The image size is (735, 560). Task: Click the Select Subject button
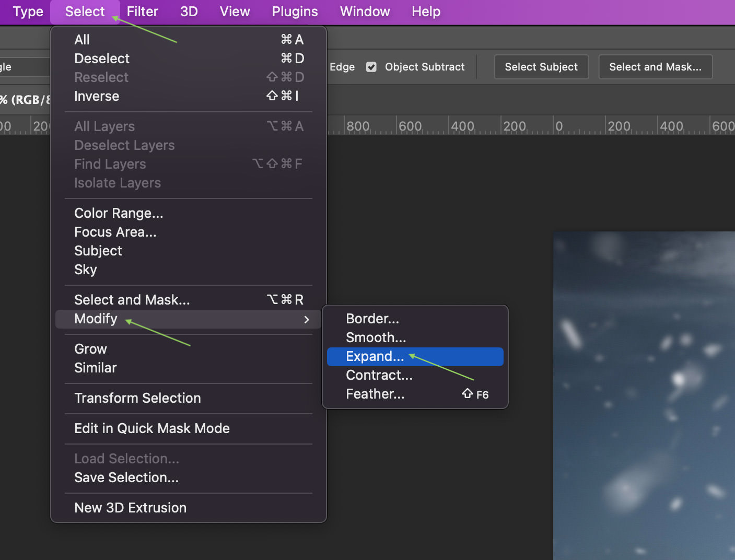pos(541,67)
